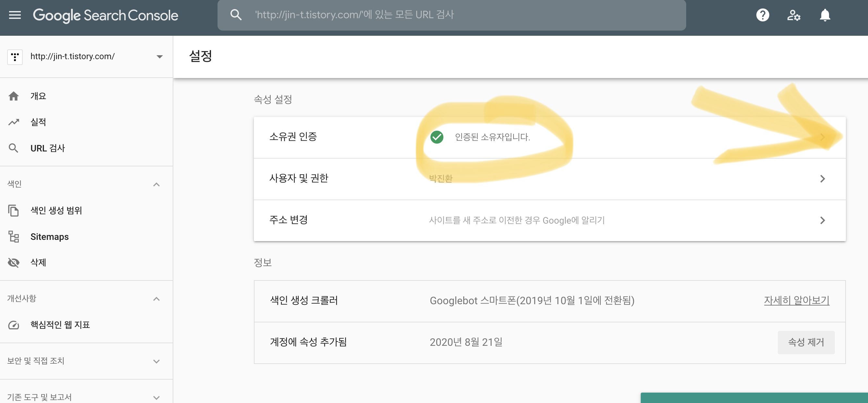
Task: Expand the 보안 및 직접 조치 section
Action: [x=156, y=361]
